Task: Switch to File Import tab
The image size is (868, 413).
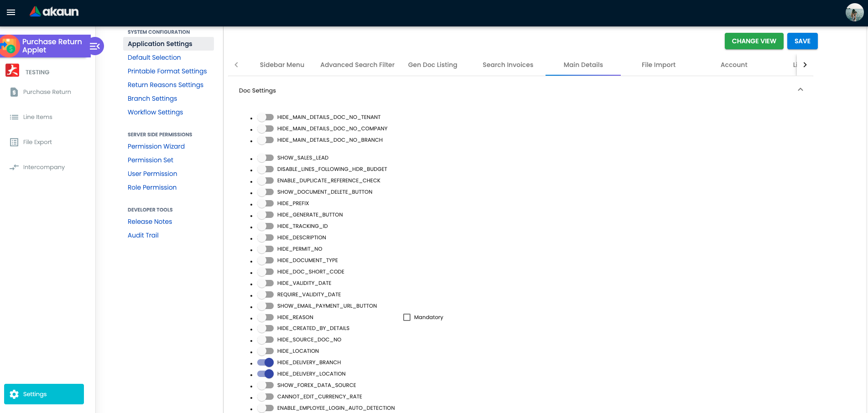Action: (x=658, y=65)
